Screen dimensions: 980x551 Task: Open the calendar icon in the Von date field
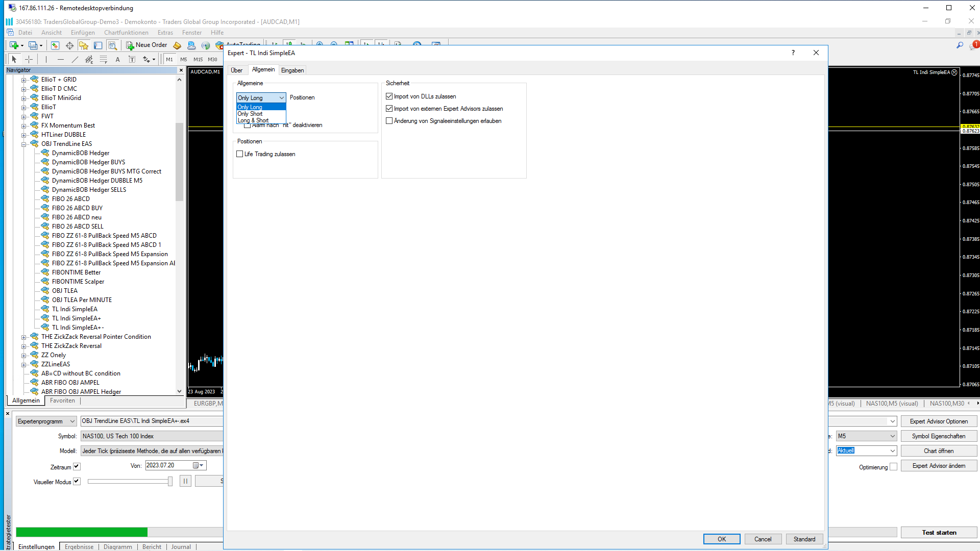pyautogui.click(x=195, y=465)
